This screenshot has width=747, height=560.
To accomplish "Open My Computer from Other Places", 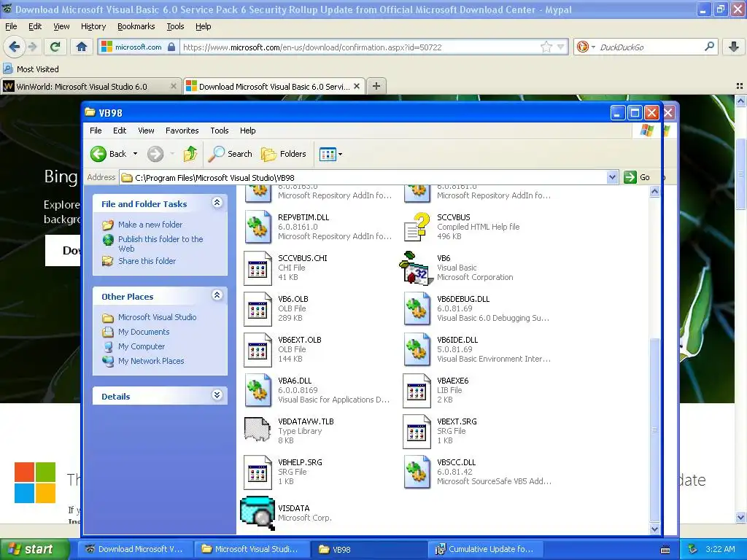I will point(142,346).
